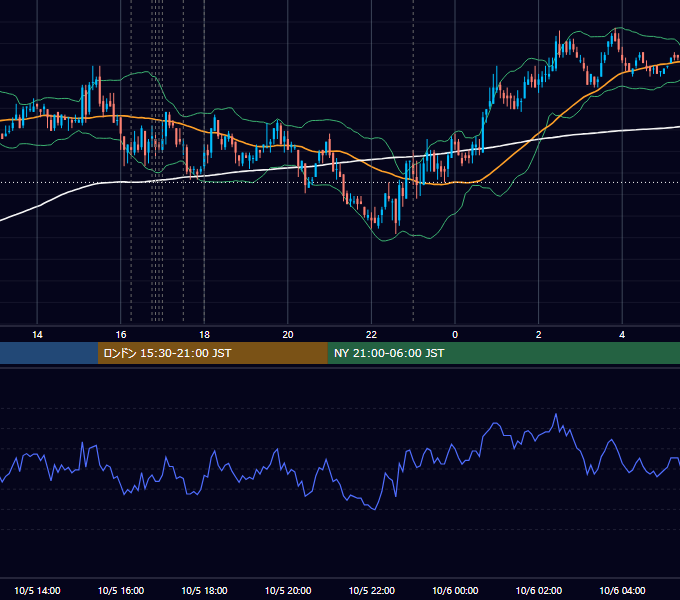Click the 10/5 18:00 time label
Screen dimensions: 680x600
click(204, 590)
